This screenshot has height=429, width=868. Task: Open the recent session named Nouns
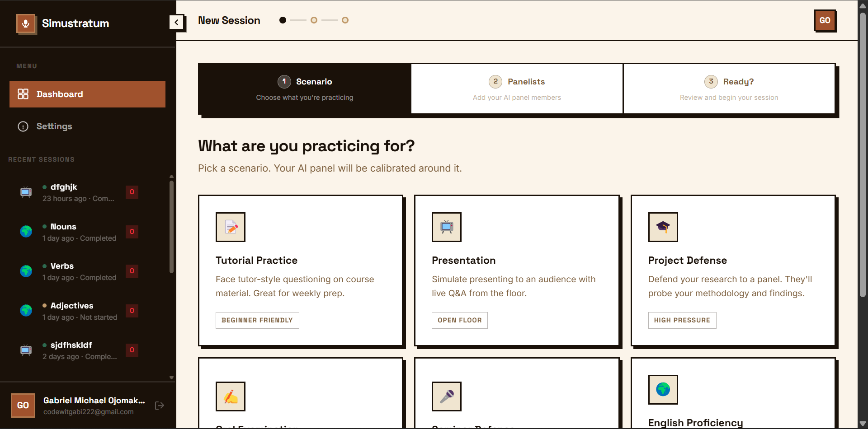[x=79, y=232]
